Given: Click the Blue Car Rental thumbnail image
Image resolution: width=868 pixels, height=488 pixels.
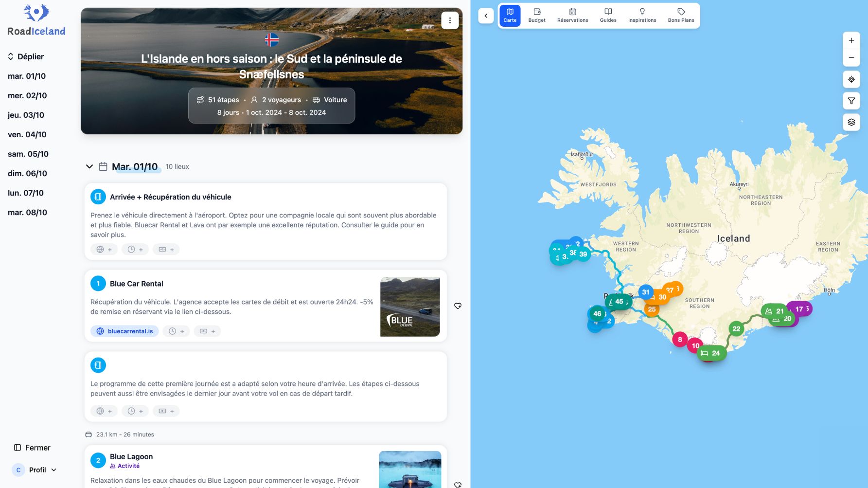Looking at the screenshot, I should (410, 307).
